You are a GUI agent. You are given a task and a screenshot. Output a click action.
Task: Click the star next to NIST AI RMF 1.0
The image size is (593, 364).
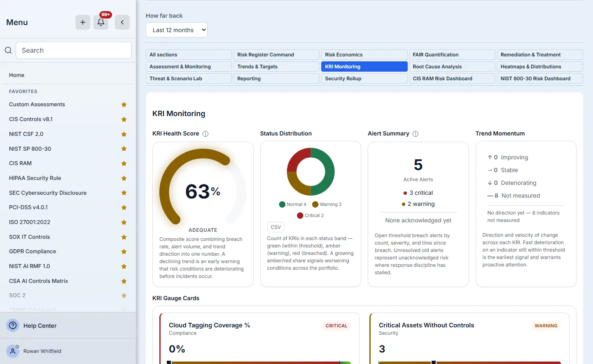tap(124, 266)
